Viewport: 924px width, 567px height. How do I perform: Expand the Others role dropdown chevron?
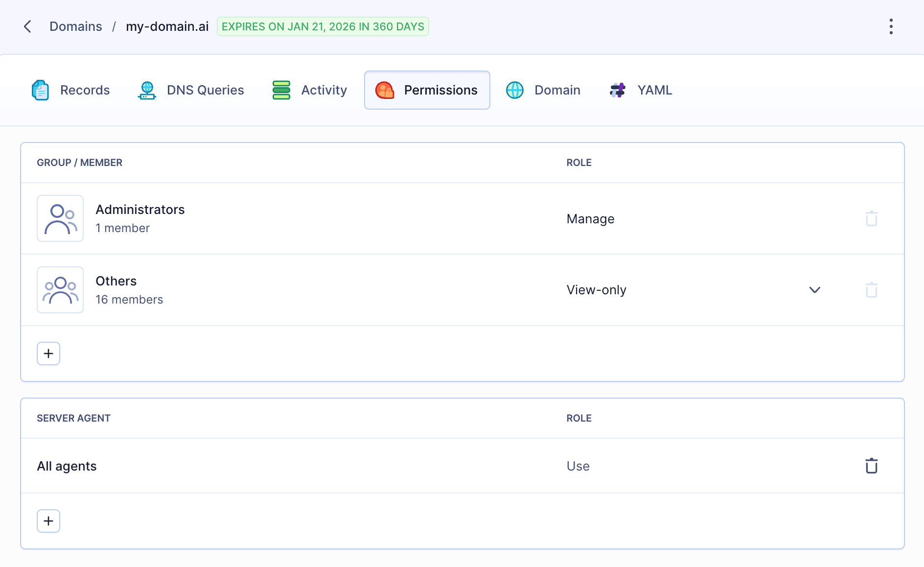coord(814,290)
